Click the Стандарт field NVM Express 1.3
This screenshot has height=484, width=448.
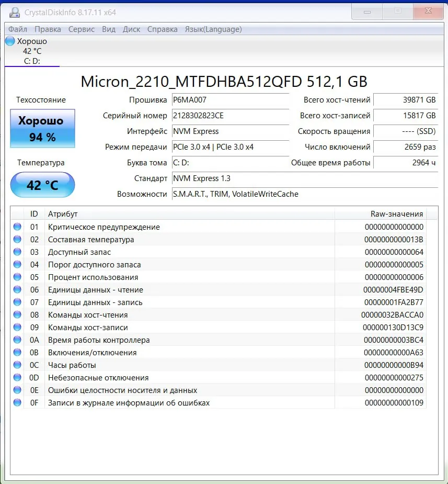tap(305, 178)
